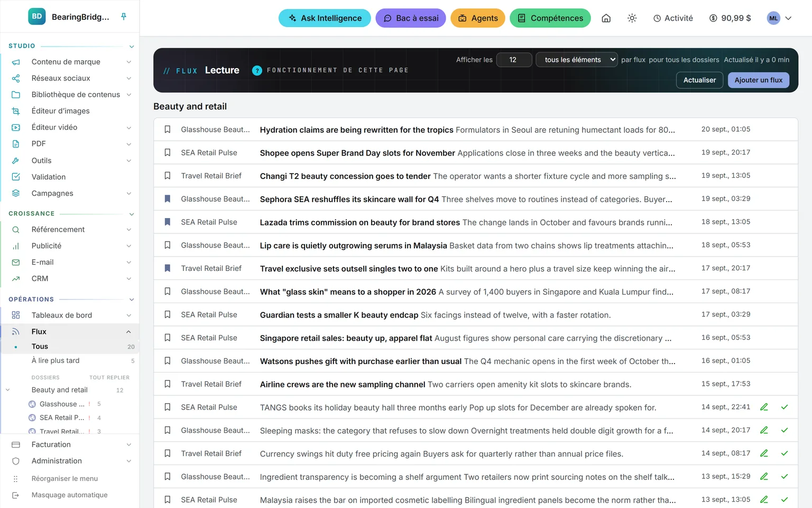812x508 pixels.
Task: Unsave the Travel exclusive sets article
Action: [168, 268]
